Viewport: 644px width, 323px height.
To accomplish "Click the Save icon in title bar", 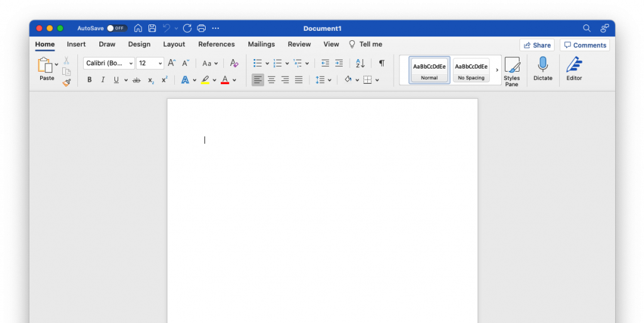I will pyautogui.click(x=152, y=28).
